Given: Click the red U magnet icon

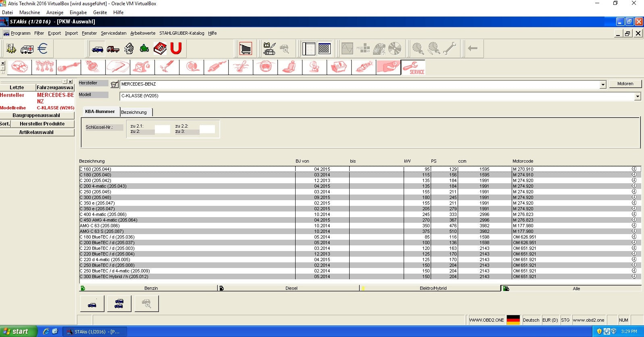Looking at the screenshot, I should tap(176, 49).
